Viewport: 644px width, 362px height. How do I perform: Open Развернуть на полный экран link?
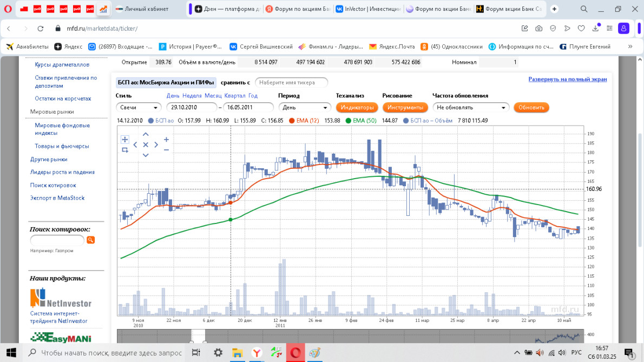tap(567, 80)
